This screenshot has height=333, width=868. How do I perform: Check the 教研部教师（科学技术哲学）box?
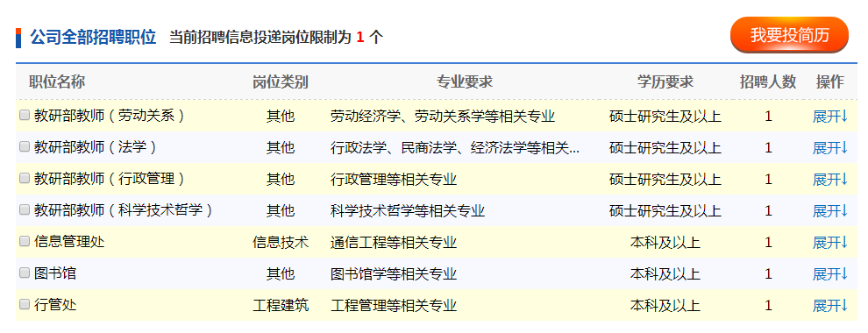25,210
